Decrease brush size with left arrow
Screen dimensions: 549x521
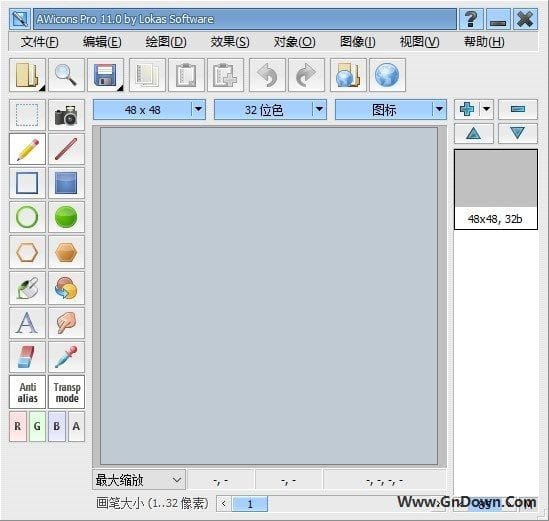click(x=223, y=504)
